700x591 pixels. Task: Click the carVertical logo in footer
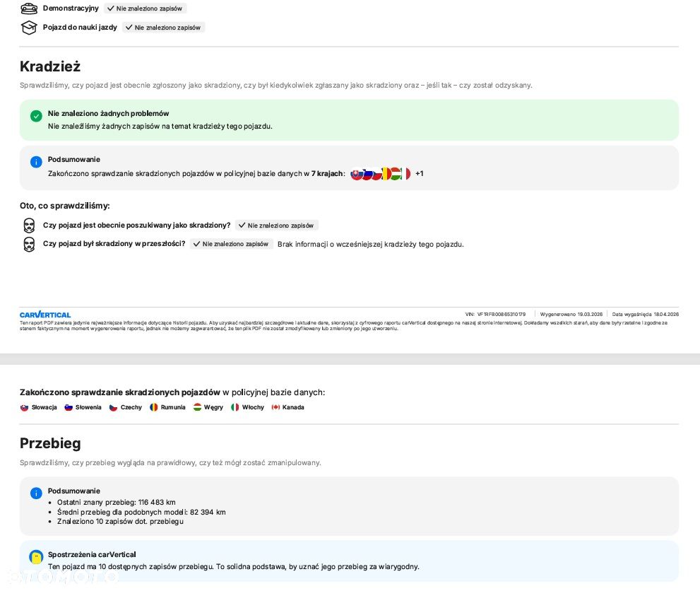pyautogui.click(x=45, y=315)
